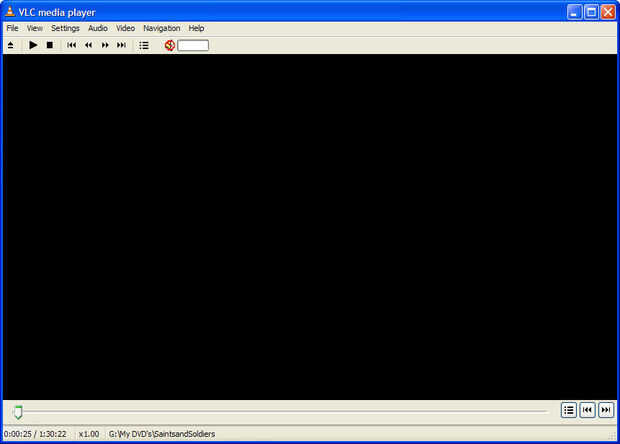Click the G:\My DVD's\SaintsandSoldiers path text

162,434
